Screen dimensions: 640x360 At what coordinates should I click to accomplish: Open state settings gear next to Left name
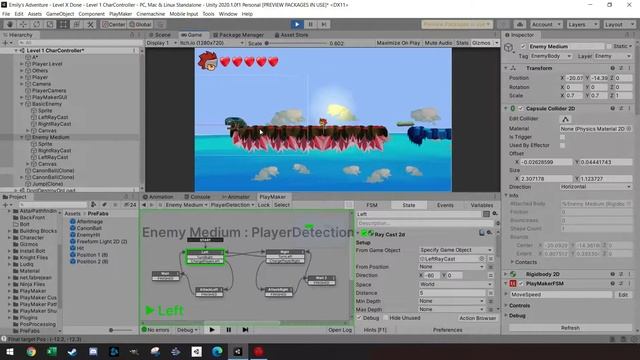point(495,213)
